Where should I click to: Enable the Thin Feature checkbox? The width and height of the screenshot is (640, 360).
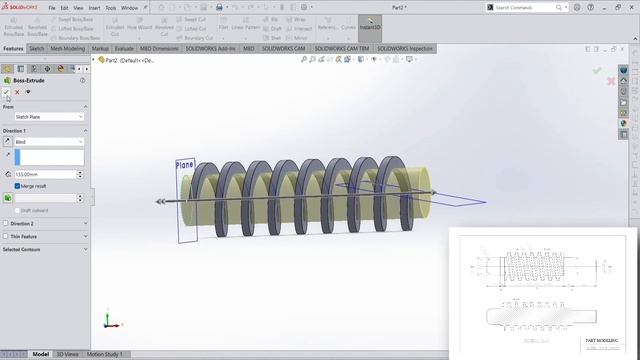pos(6,236)
